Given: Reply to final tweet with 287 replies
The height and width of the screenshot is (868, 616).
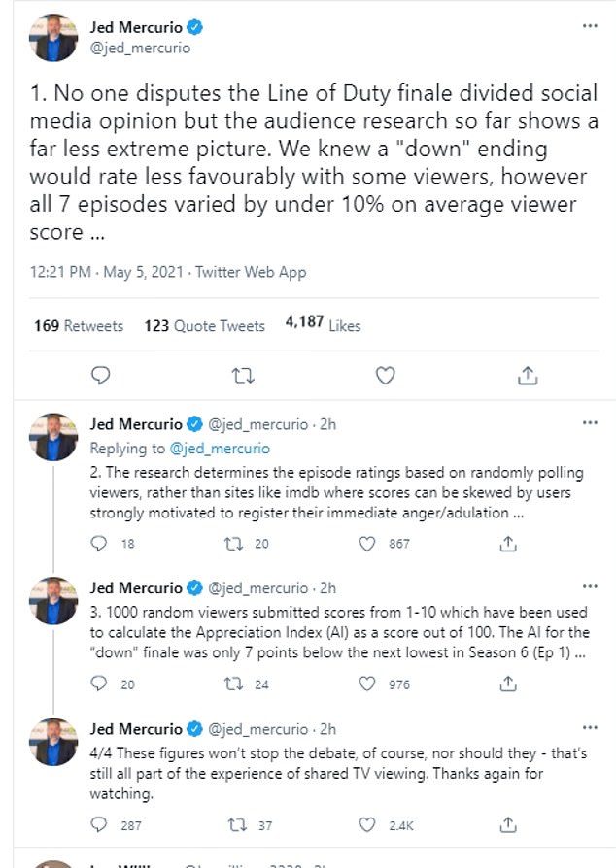Looking at the screenshot, I should tap(100, 825).
